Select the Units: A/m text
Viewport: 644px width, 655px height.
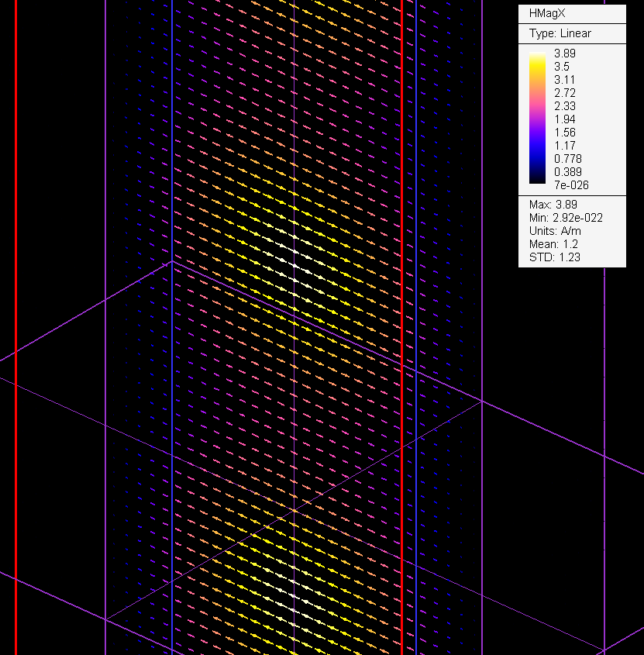point(556,231)
